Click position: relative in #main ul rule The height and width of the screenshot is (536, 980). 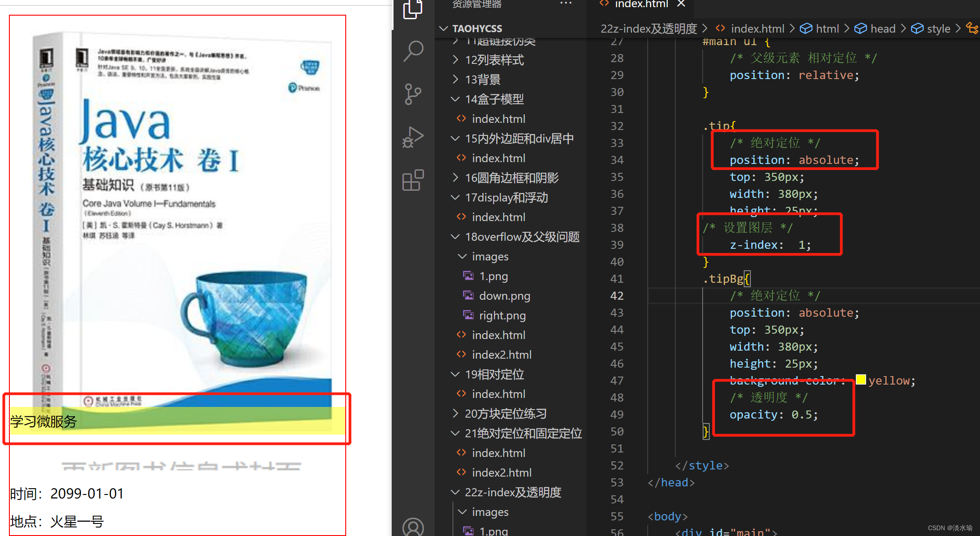pyautogui.click(x=794, y=75)
